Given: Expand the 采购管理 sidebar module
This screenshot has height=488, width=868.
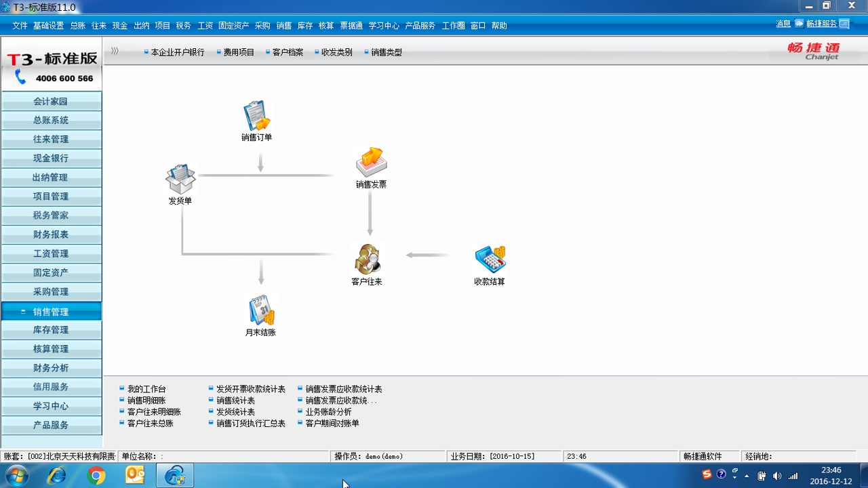Looking at the screenshot, I should tap(52, 291).
